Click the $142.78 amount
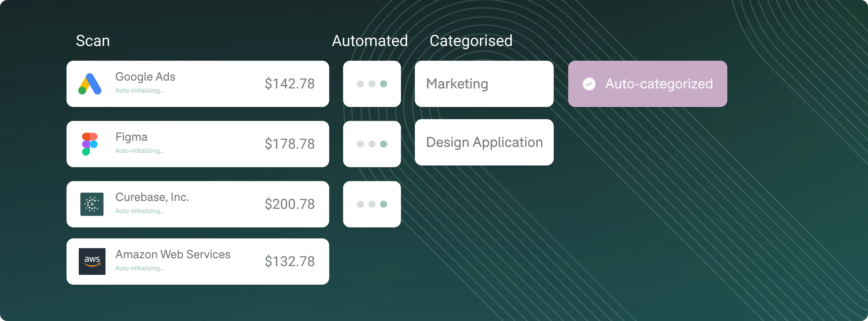Screen dimensions: 868x321 tap(289, 84)
